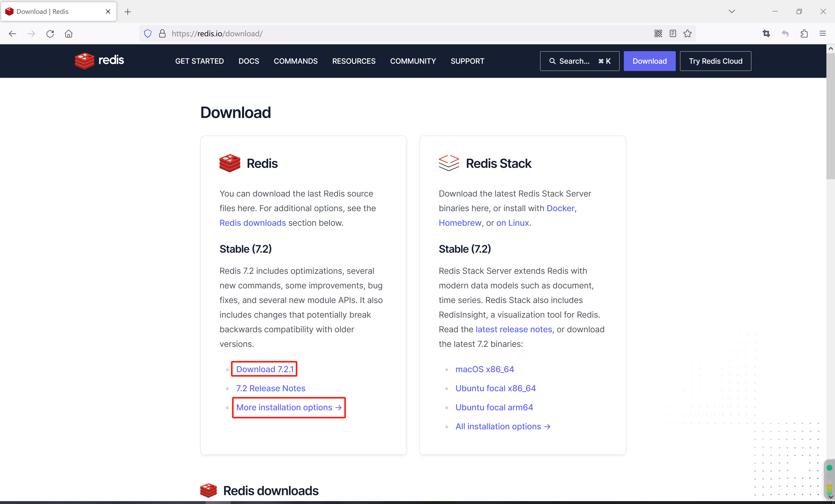Click the tracking protection shield icon
The width and height of the screenshot is (835, 504).
coord(148,33)
